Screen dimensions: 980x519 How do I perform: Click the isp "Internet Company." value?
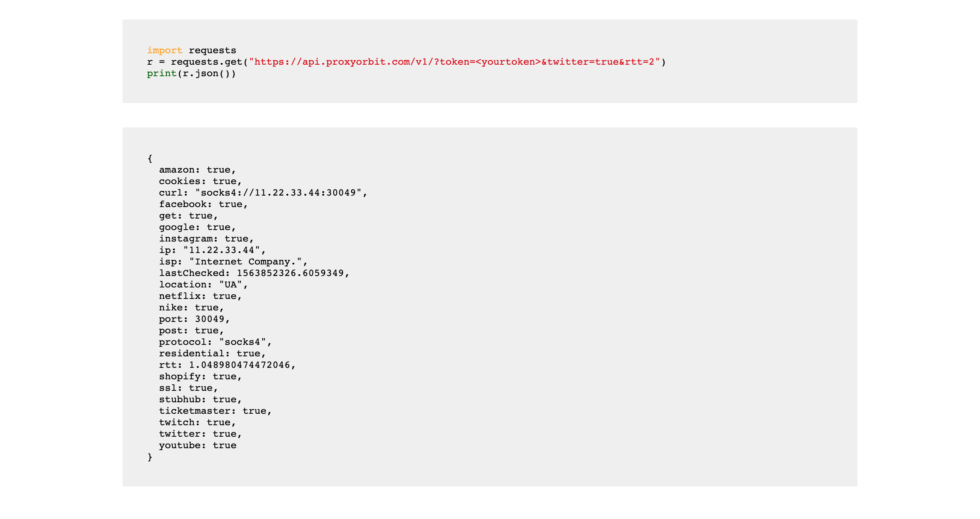(x=245, y=262)
